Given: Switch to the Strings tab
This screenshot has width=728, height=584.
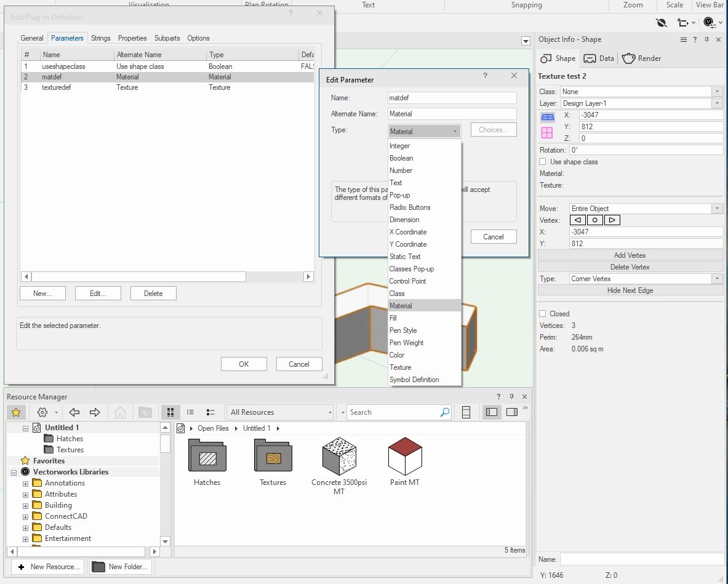Looking at the screenshot, I should click(101, 38).
